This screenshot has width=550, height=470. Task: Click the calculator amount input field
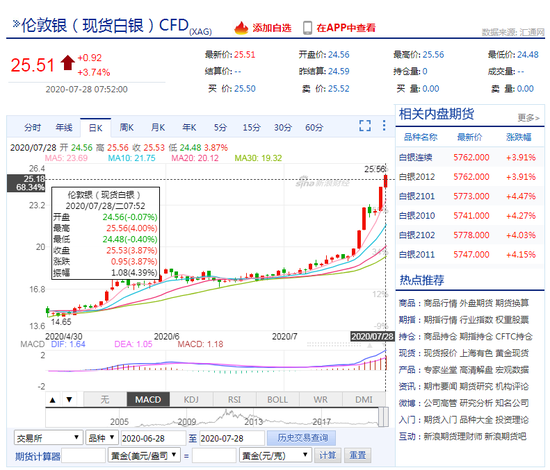[83, 456]
